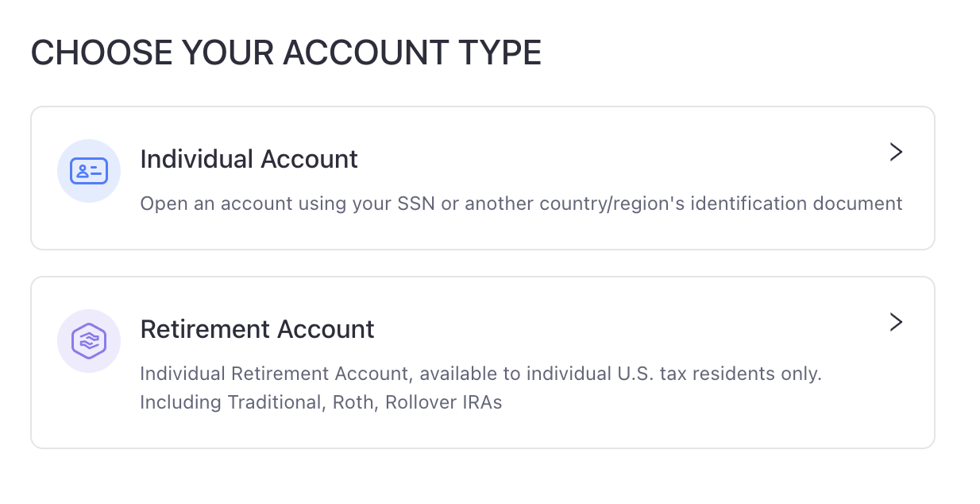
Task: Expand the Retirement Account chevron arrow
Action: (x=896, y=323)
